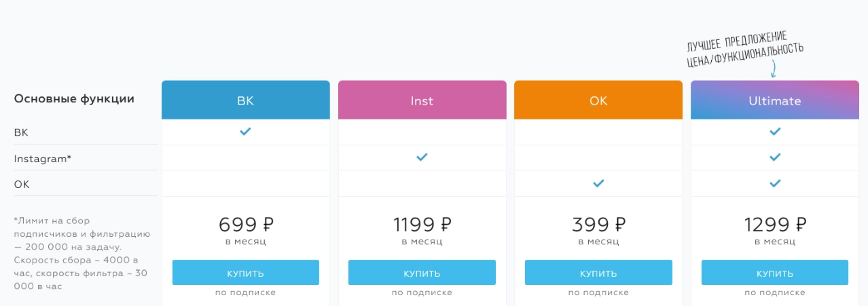Click the checkmark in the ВК plan column
Screen dimensions: 868x306
click(x=245, y=132)
